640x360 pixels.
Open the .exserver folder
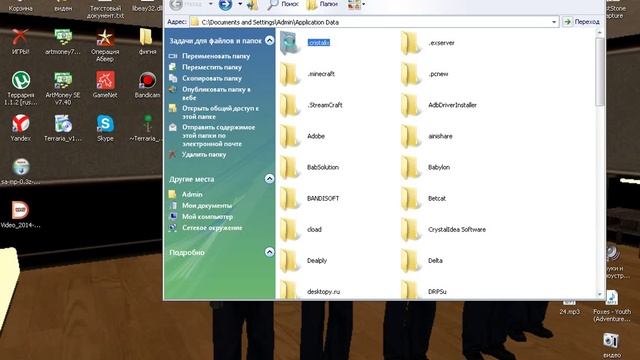point(428,43)
